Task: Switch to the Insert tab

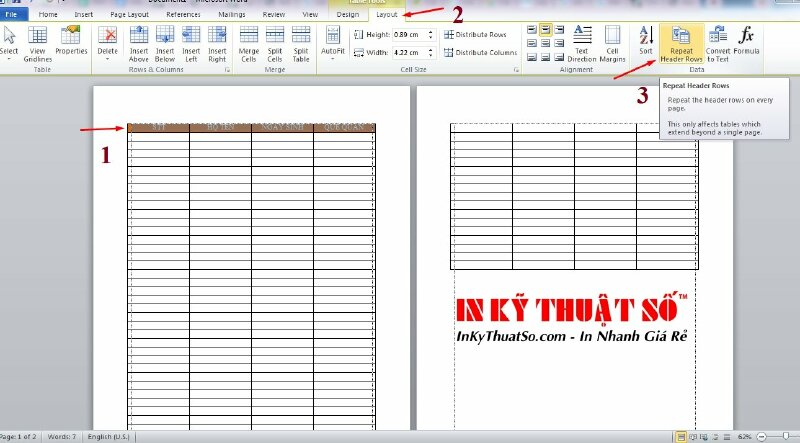Action: click(x=84, y=14)
